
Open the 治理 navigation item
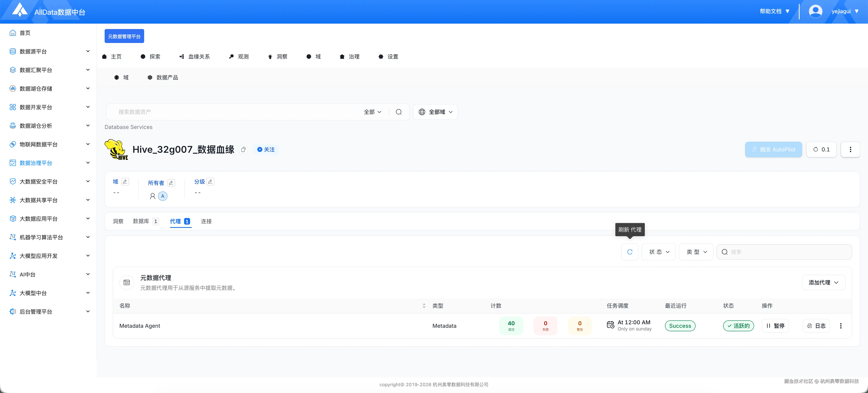pos(349,57)
